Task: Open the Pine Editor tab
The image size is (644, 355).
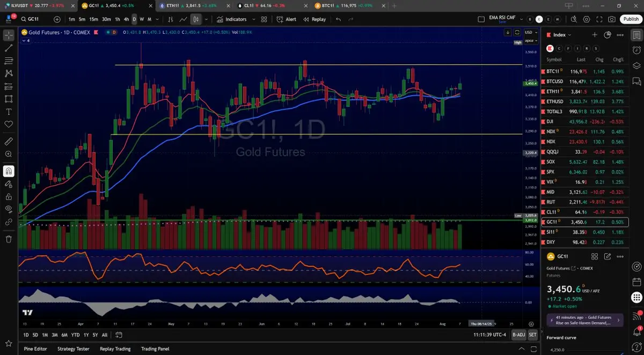Action: pos(35,349)
